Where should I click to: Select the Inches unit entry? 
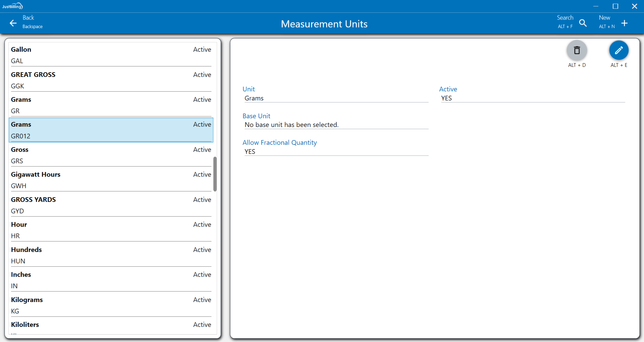click(111, 280)
